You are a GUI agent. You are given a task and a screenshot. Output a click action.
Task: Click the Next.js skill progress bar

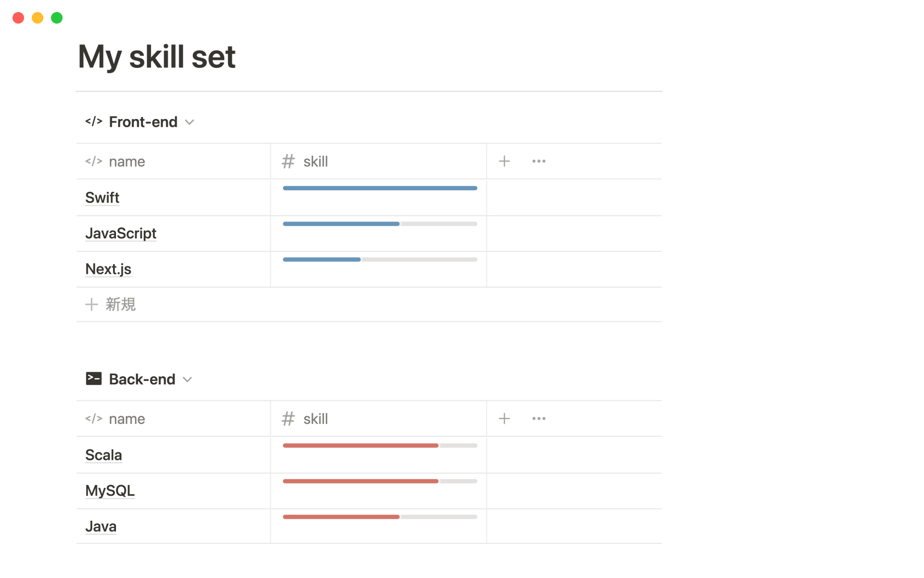click(380, 260)
